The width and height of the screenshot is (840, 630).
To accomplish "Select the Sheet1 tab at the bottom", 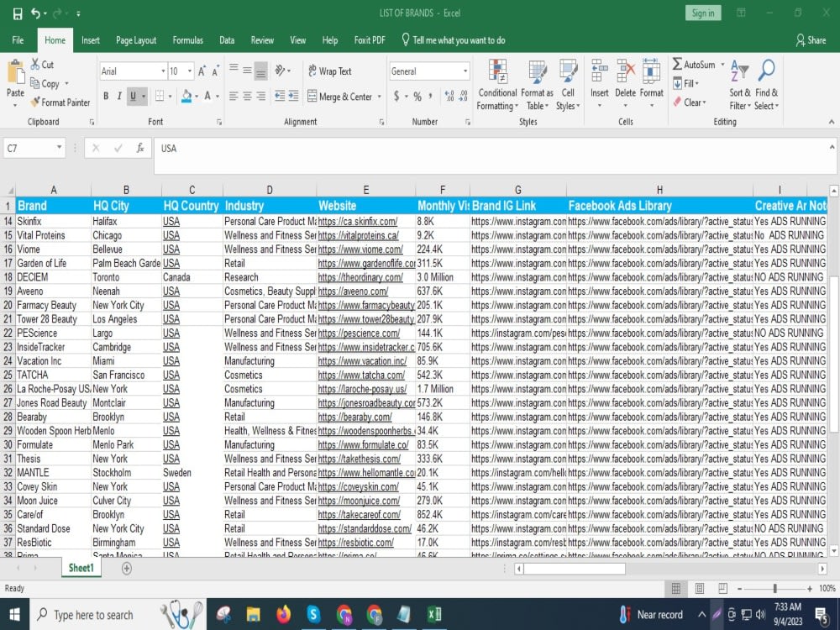I will [x=81, y=568].
